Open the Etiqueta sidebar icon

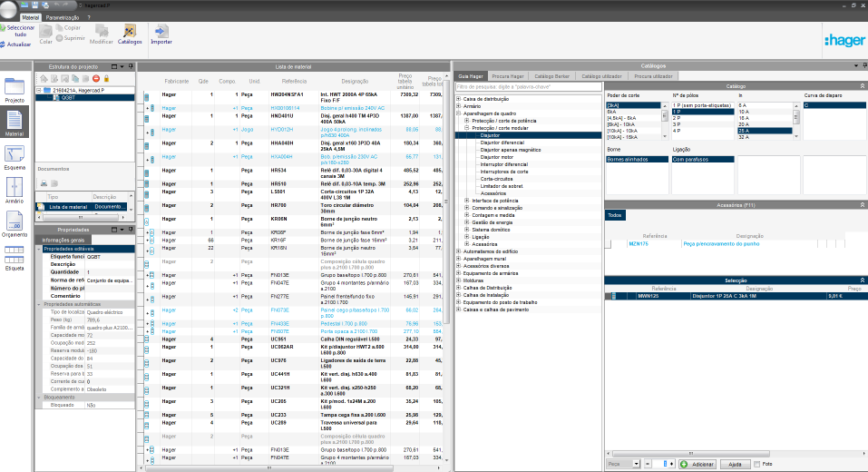(15, 259)
